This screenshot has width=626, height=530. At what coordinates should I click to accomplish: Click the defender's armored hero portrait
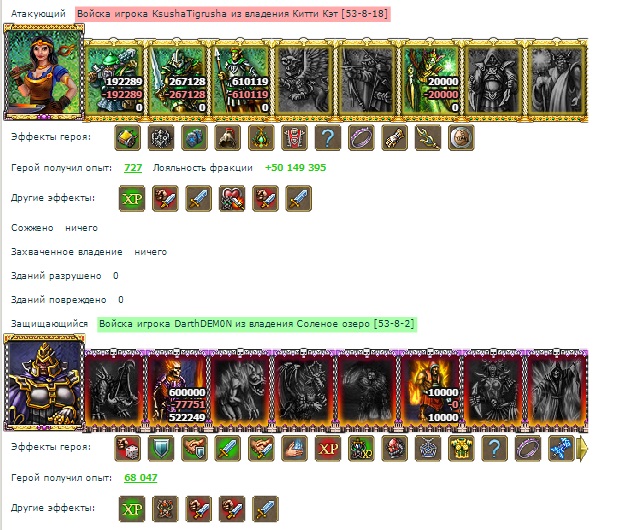pos(44,383)
